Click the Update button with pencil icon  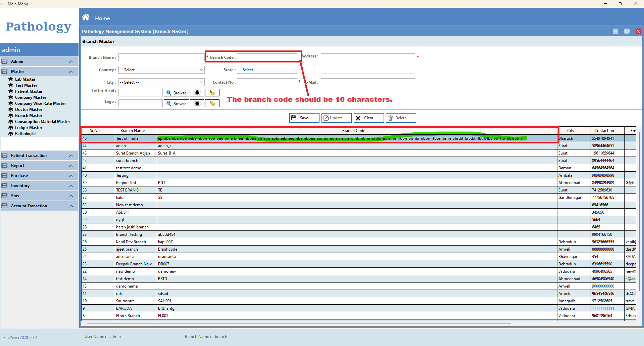click(x=336, y=118)
